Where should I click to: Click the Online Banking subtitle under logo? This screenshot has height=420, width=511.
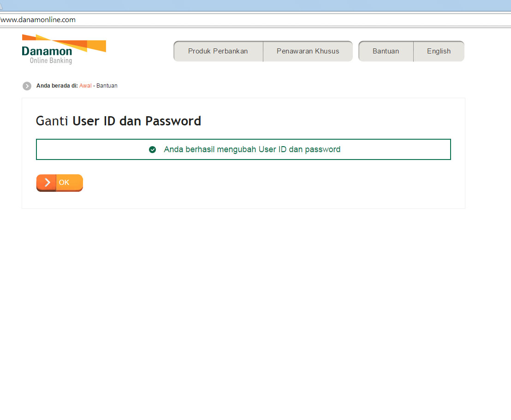[51, 60]
